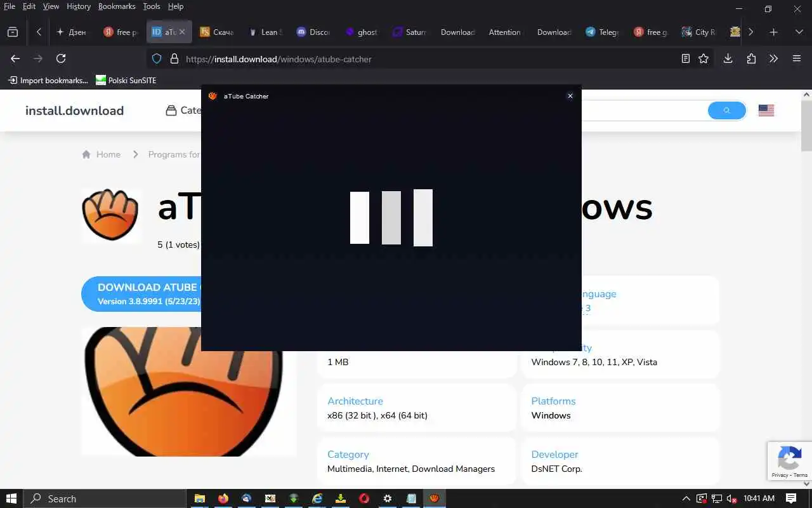This screenshot has width=812, height=508.
Task: Change language via US flag icon
Action: pos(766,110)
